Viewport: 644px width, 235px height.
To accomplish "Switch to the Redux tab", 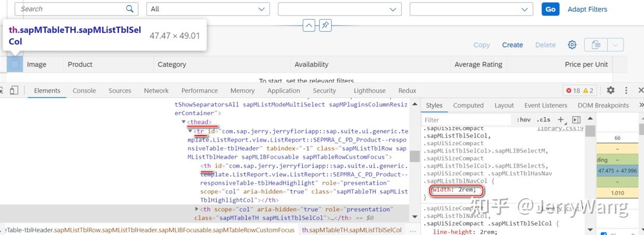I will 407,90.
